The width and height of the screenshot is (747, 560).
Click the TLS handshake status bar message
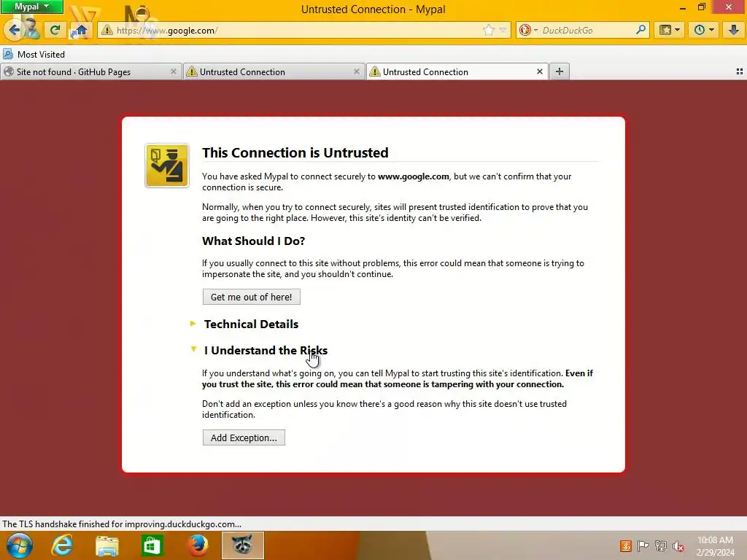(x=122, y=524)
